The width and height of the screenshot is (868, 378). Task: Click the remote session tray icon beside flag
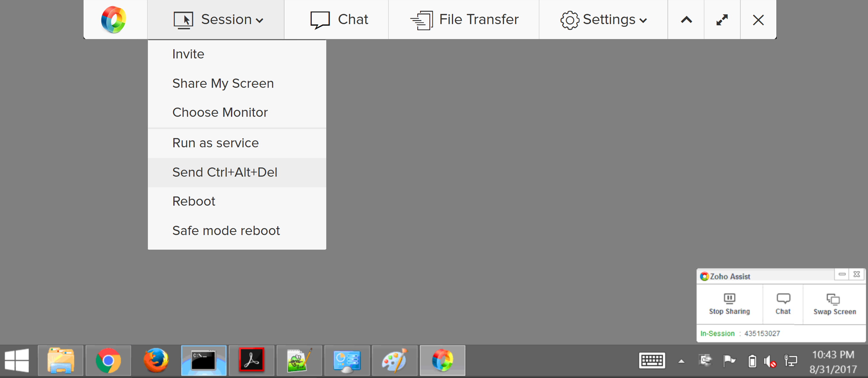click(705, 360)
